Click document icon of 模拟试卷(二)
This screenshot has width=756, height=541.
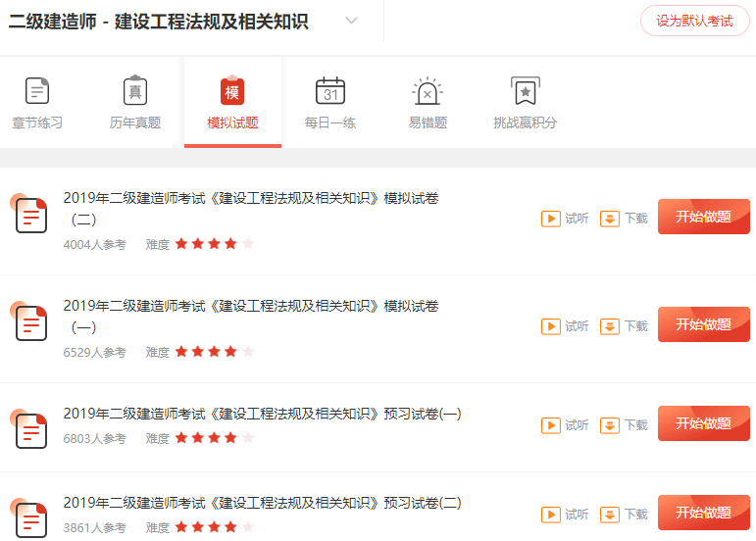click(29, 214)
